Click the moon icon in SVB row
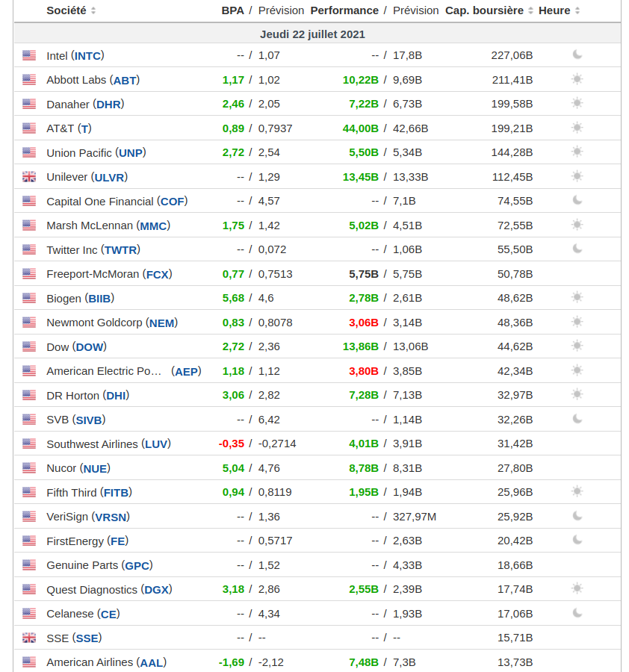 pos(577,419)
